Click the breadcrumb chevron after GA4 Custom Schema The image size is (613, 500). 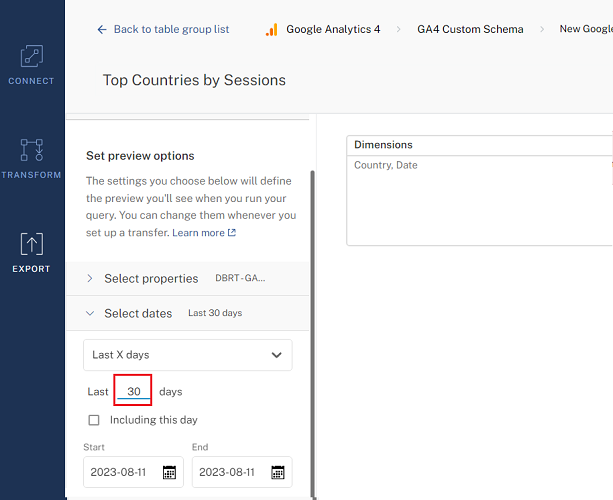(x=542, y=29)
